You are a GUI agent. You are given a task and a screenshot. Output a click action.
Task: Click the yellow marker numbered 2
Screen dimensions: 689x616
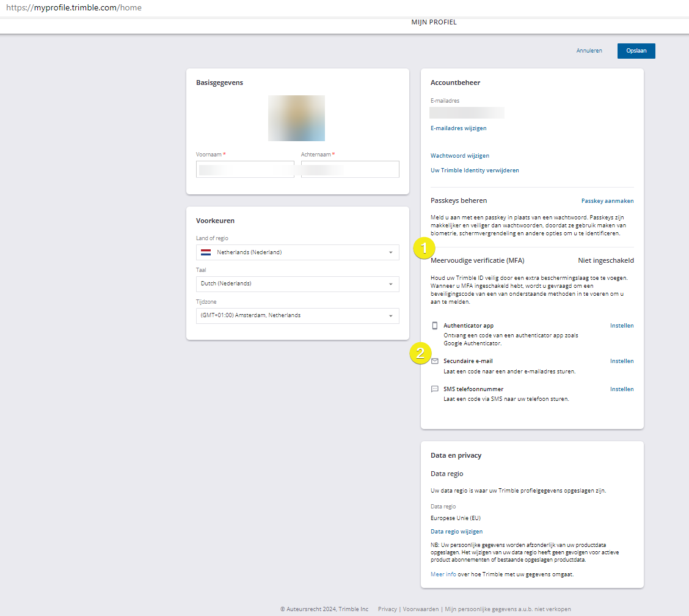click(421, 353)
